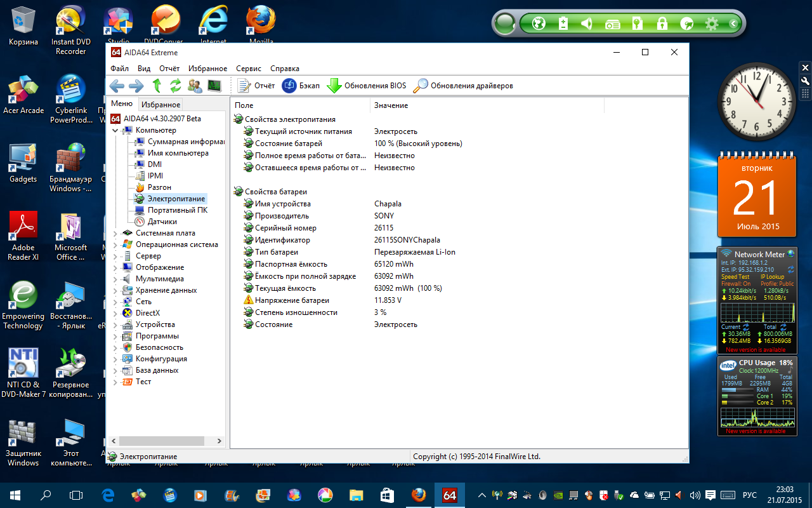Expand the Операционная система tree node
Viewport: 812px width, 508px height.
115,244
